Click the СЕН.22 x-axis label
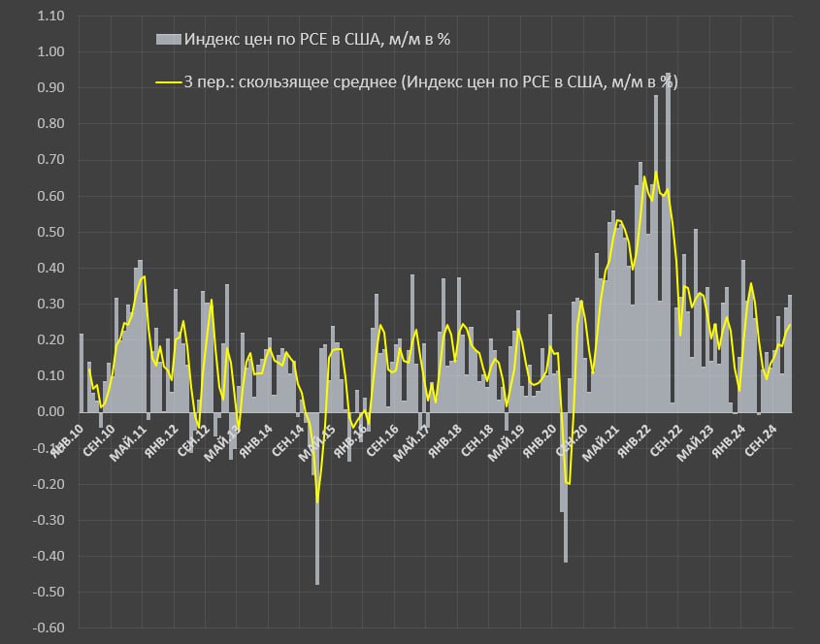820x644 pixels. point(668,441)
